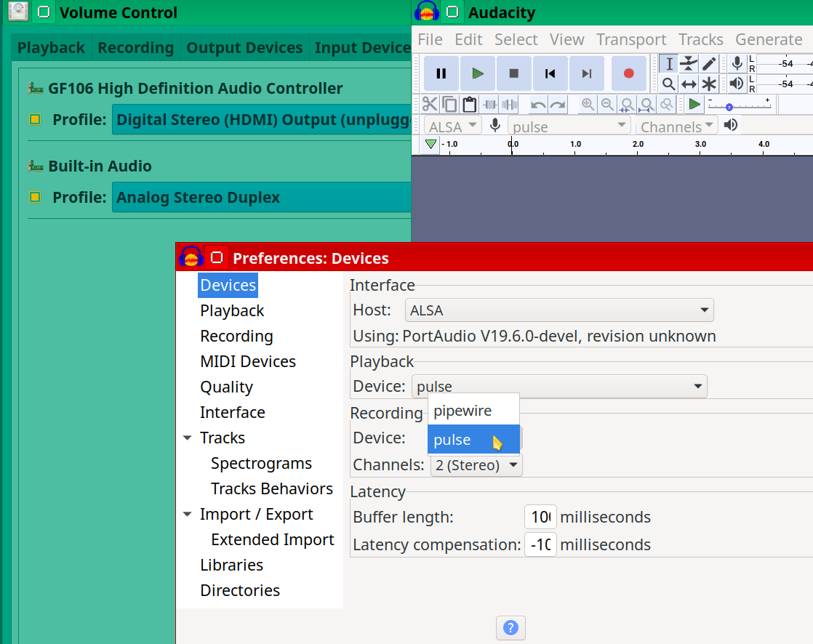
Task: Click the Latency compensation milliseconds field
Action: point(540,544)
